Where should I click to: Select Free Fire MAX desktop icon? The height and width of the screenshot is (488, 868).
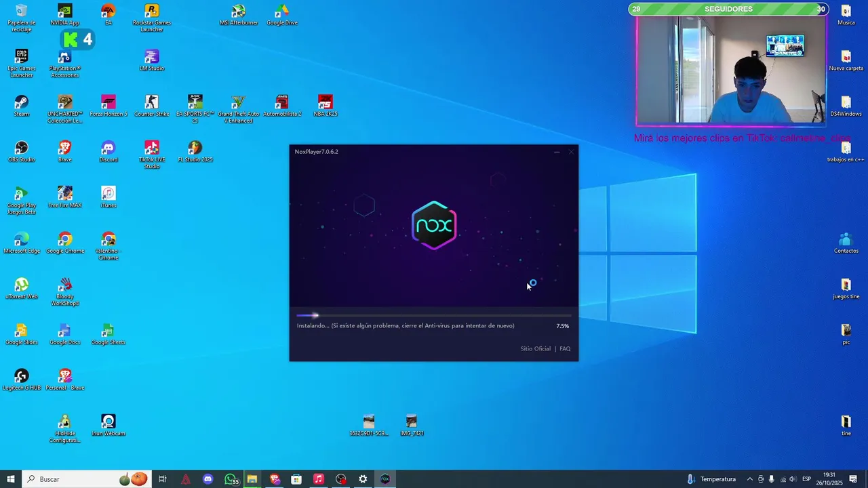coord(65,197)
